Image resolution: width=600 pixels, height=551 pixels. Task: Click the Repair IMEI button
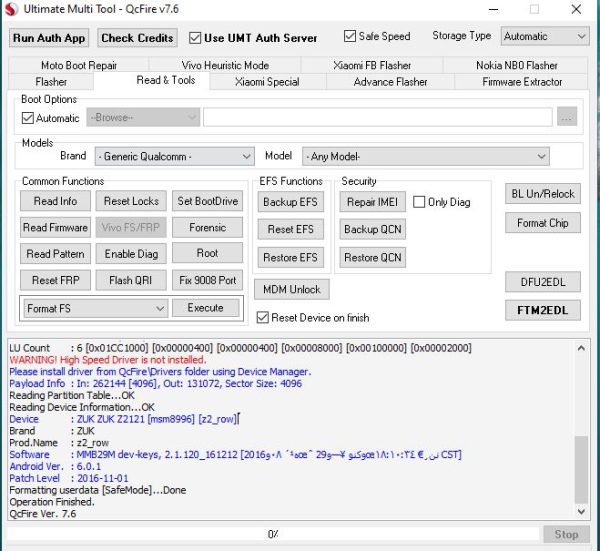point(372,202)
